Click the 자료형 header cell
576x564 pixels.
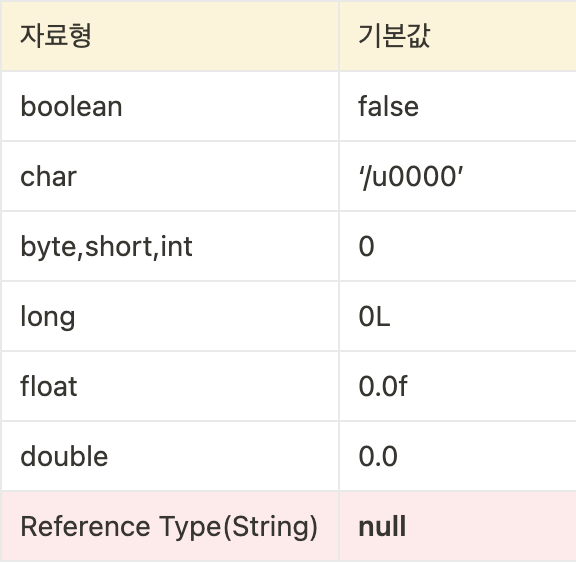(170, 36)
